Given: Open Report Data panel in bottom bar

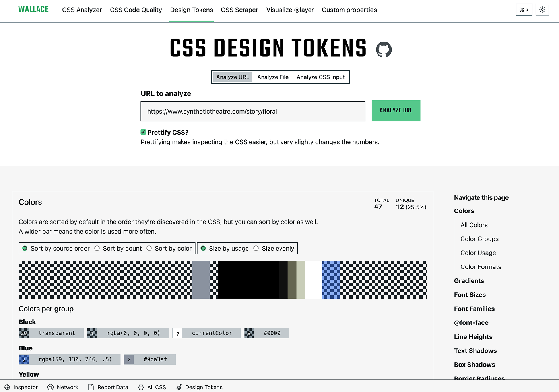Looking at the screenshot, I should tap(108, 387).
